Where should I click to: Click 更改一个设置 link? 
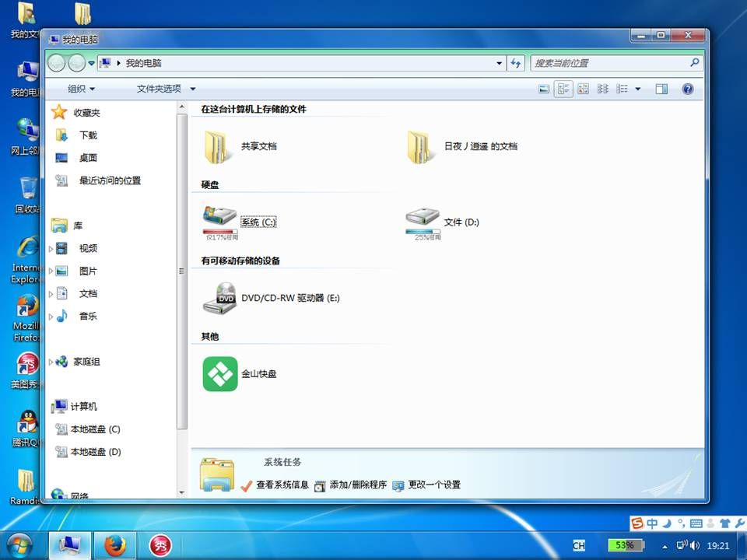coord(434,485)
